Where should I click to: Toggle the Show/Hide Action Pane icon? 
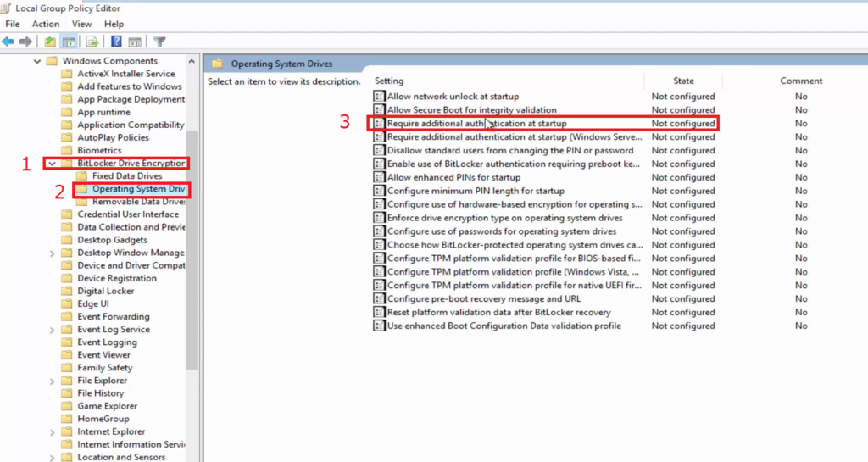click(135, 42)
